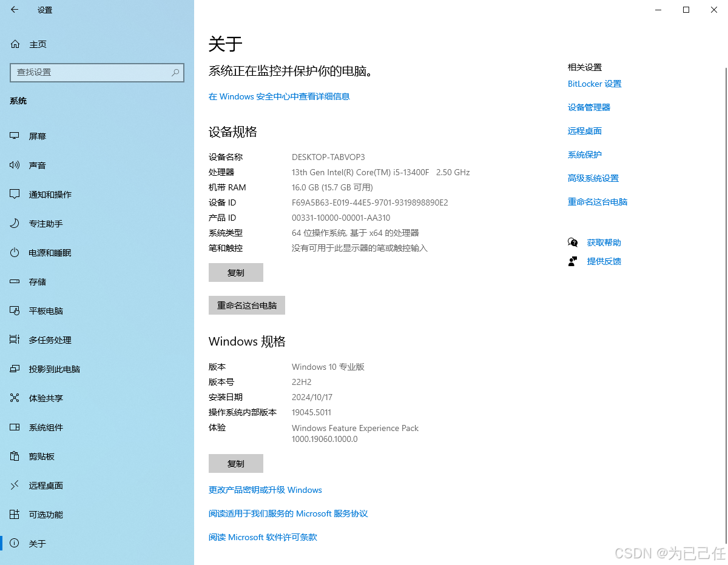Click the 获取帮助 link text

604,242
